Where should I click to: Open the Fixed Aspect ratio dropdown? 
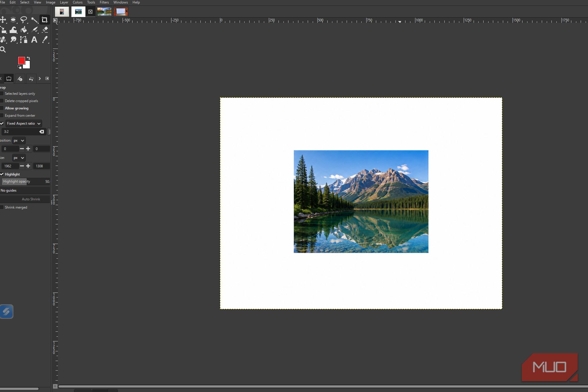(x=24, y=123)
